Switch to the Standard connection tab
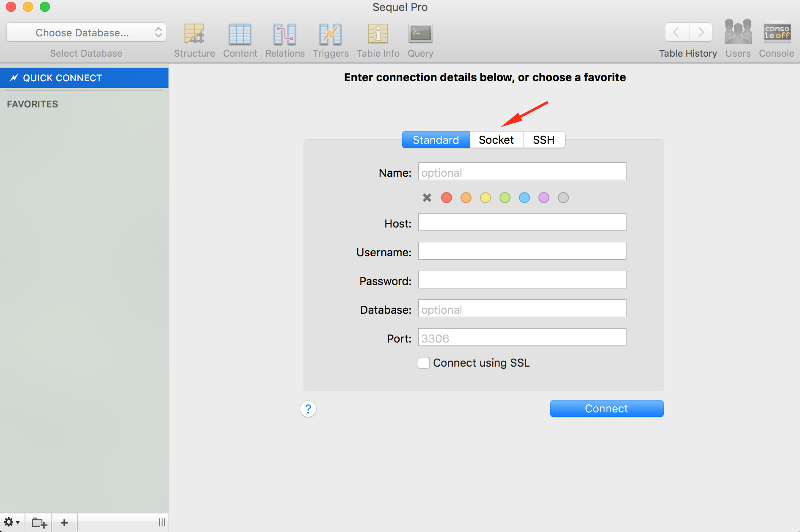Image resolution: width=800 pixels, height=532 pixels. point(436,140)
